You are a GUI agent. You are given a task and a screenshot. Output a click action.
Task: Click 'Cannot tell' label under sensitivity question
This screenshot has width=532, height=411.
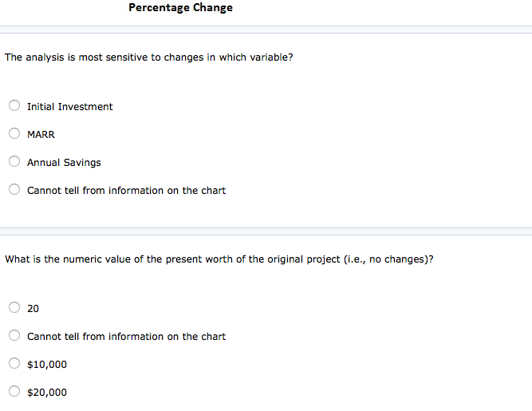coord(126,191)
